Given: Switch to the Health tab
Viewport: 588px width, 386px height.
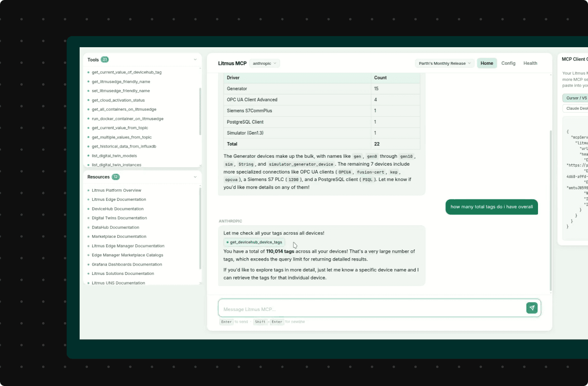Looking at the screenshot, I should (x=530, y=63).
